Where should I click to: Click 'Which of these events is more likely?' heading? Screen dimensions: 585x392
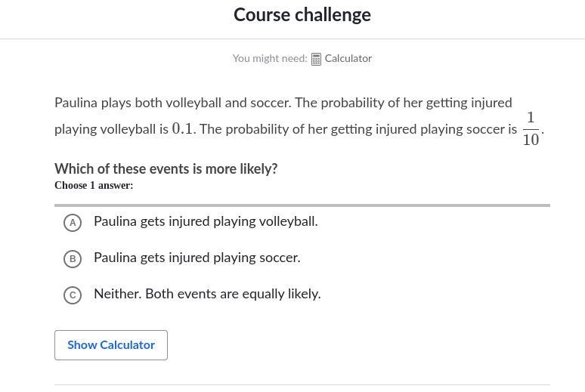166,169
